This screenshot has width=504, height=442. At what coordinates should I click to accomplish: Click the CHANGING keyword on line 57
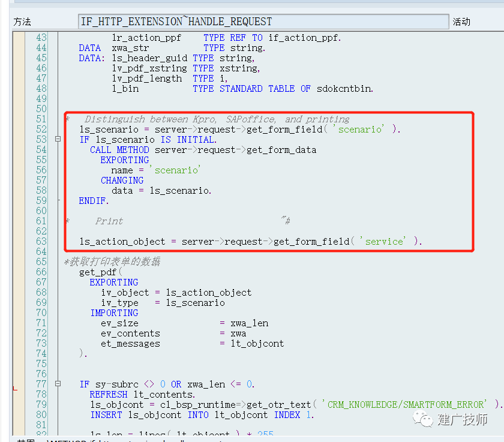[x=122, y=181]
